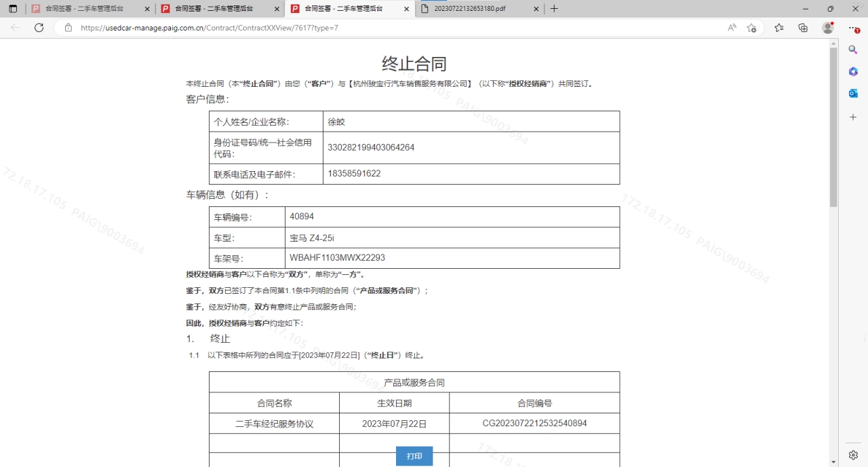
Task: Open sidebar settings gear
Action: point(853,455)
